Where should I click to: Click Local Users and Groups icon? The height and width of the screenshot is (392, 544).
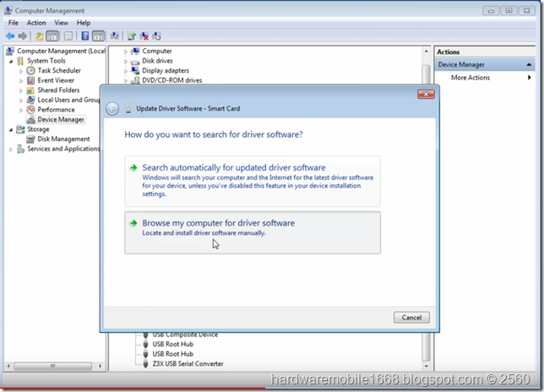click(31, 100)
